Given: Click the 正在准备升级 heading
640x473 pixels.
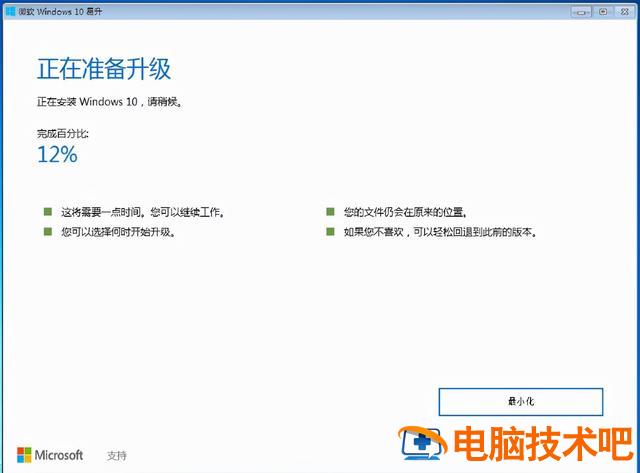Looking at the screenshot, I should (x=104, y=69).
